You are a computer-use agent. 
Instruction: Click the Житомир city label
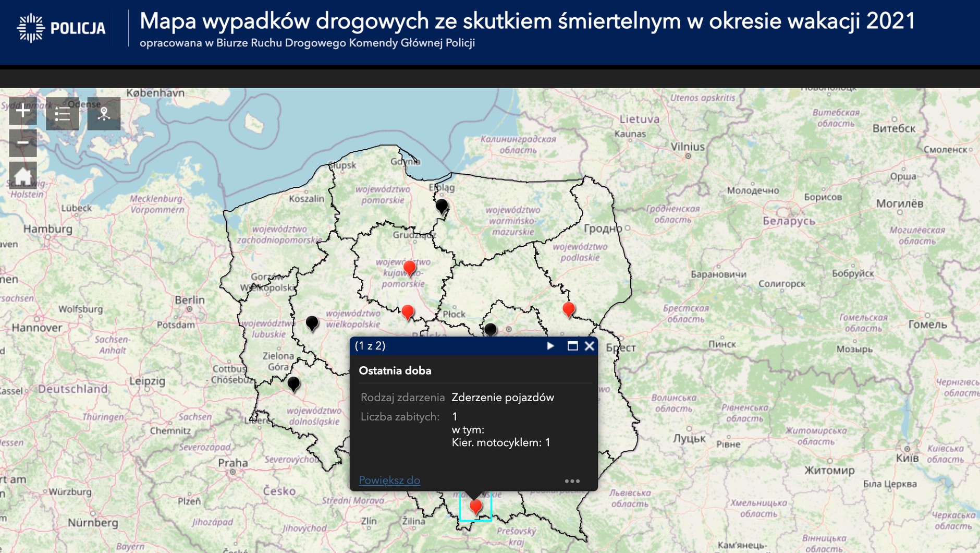[829, 471]
